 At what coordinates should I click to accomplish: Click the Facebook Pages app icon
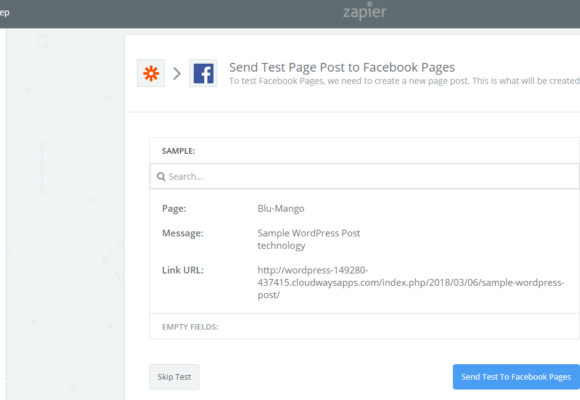click(203, 73)
